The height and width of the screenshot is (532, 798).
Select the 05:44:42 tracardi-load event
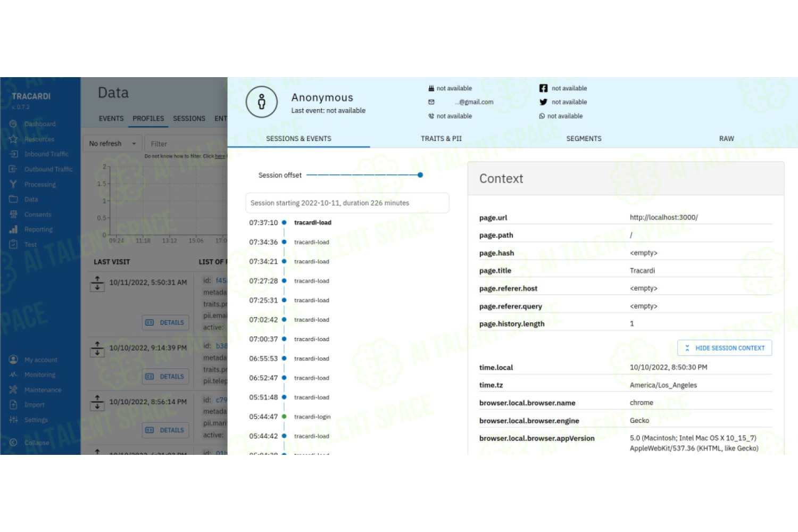point(289,436)
